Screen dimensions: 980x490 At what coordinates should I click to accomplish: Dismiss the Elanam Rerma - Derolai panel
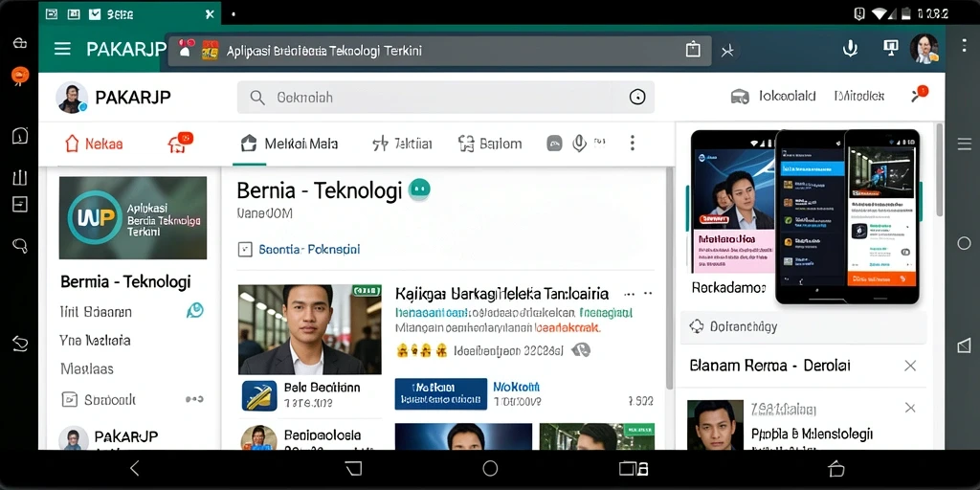(x=910, y=366)
